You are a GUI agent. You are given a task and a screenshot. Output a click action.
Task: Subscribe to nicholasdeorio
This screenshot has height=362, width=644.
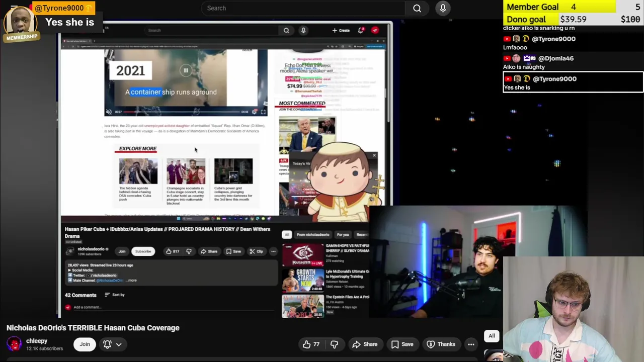[143, 251]
